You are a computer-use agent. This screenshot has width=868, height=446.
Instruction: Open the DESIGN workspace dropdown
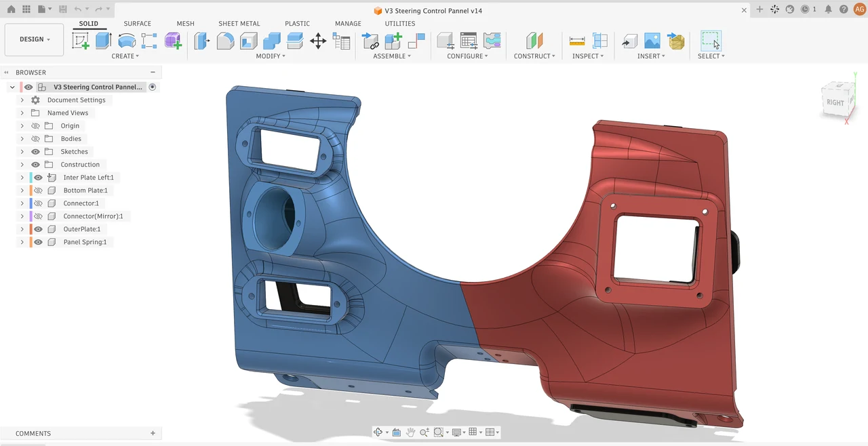34,39
